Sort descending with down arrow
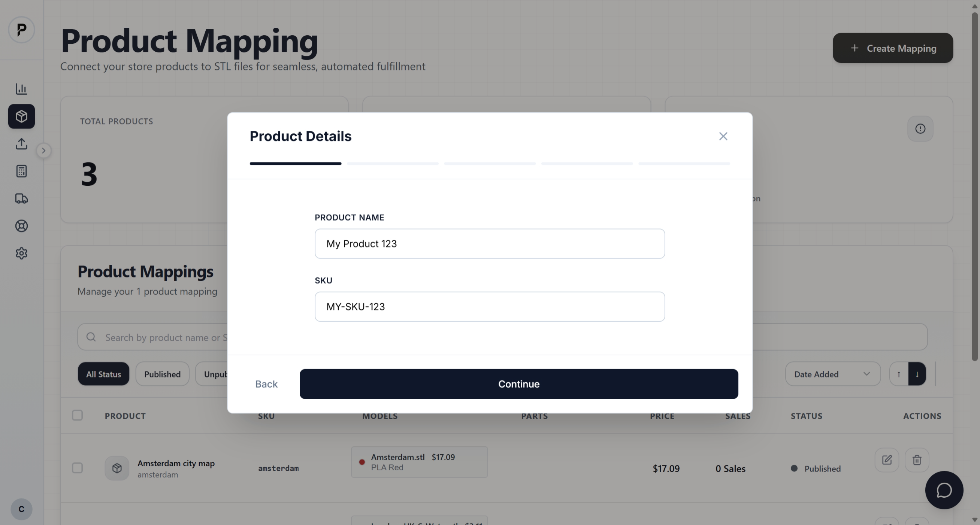The height and width of the screenshot is (525, 980). [x=917, y=374]
